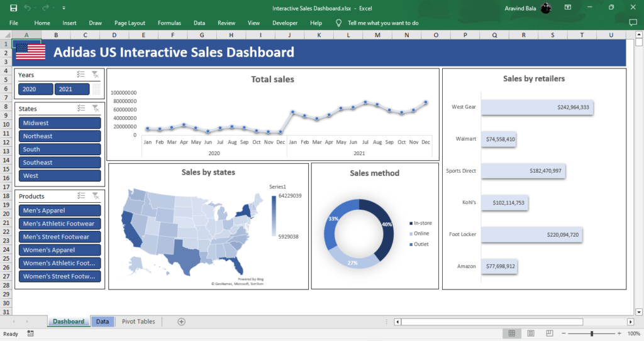
Task: Select Women's Street Footwear slicer item
Action: point(60,276)
